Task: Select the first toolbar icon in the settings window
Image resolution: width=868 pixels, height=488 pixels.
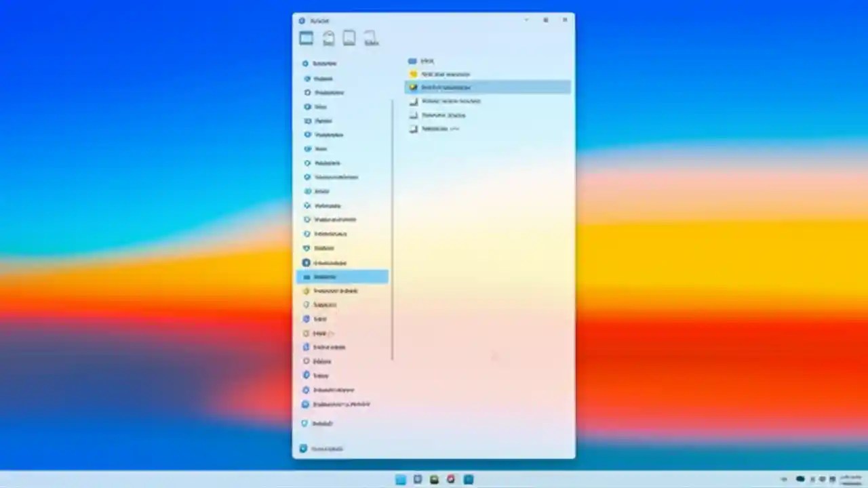Action: (x=306, y=38)
